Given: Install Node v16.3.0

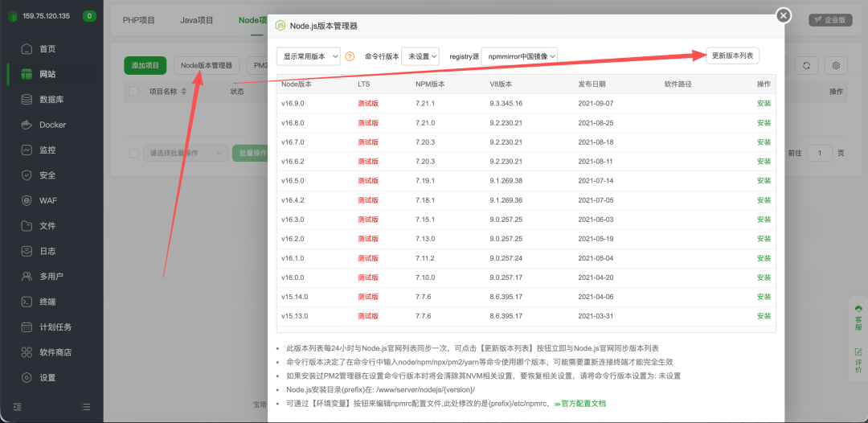Looking at the screenshot, I should pos(764,220).
